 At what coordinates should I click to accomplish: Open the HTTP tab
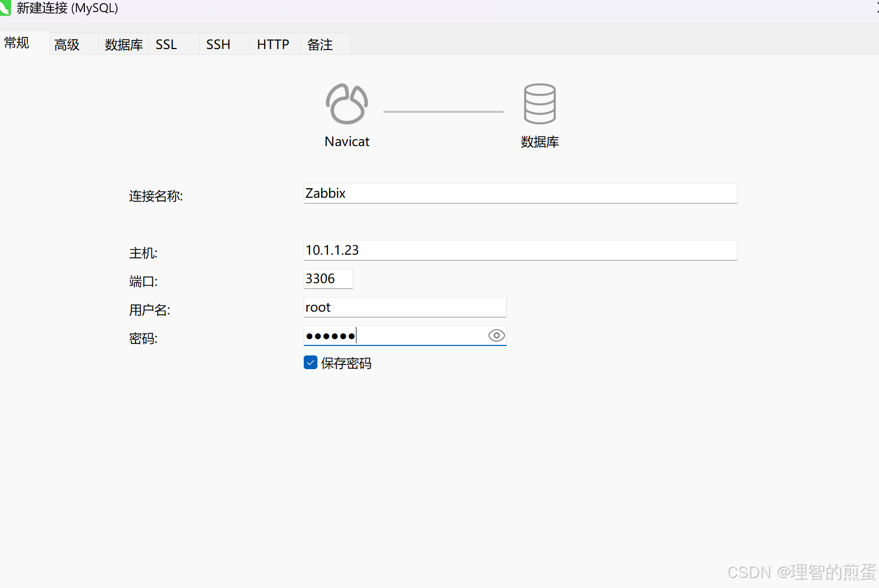coord(275,45)
